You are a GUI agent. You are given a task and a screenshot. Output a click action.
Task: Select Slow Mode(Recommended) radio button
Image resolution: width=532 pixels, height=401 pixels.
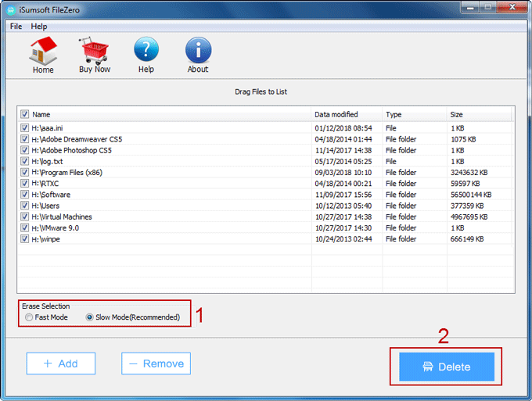click(89, 317)
